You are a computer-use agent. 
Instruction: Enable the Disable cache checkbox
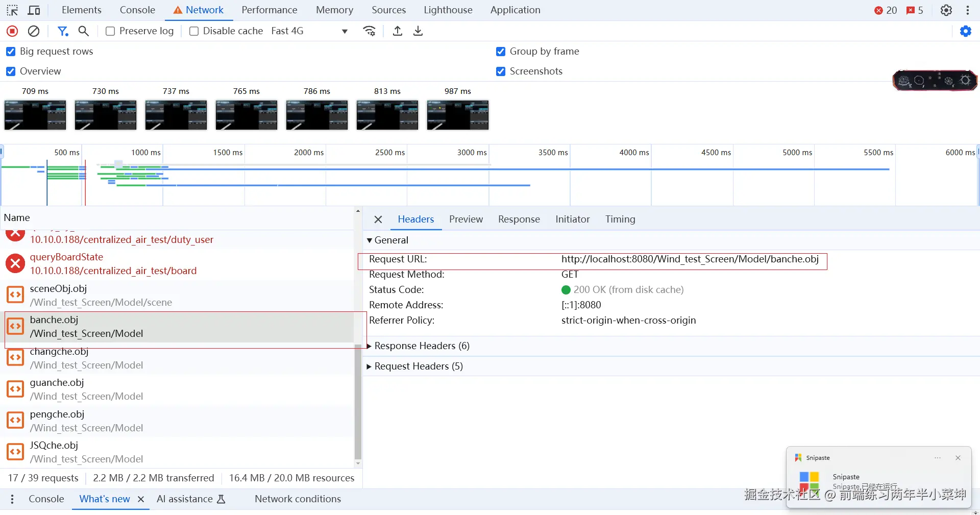(x=194, y=31)
